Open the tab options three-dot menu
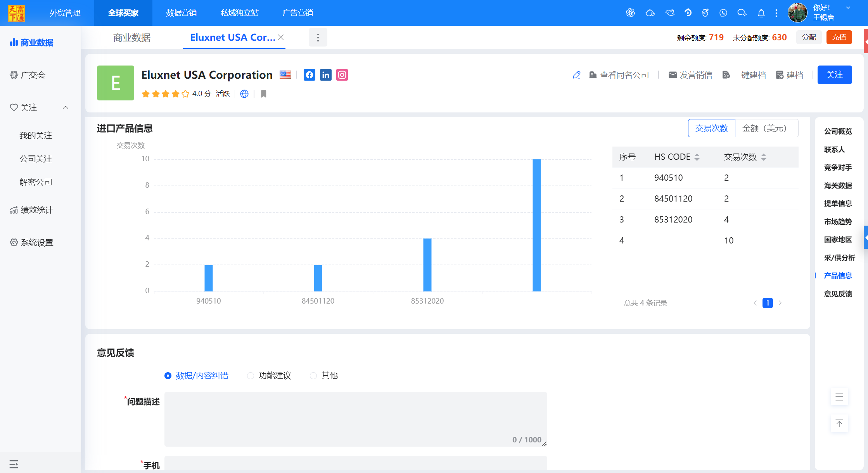The width and height of the screenshot is (868, 473). click(318, 38)
